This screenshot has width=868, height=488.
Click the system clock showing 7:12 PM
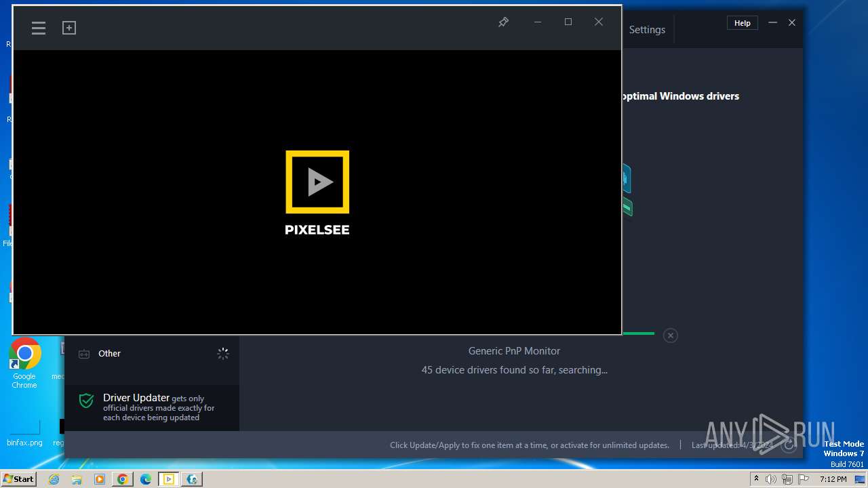pyautogui.click(x=833, y=479)
